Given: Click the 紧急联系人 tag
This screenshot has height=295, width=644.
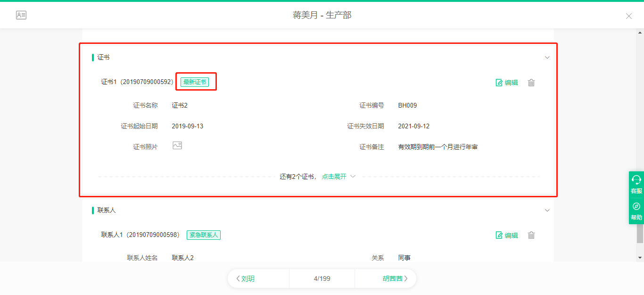Looking at the screenshot, I should (x=204, y=235).
